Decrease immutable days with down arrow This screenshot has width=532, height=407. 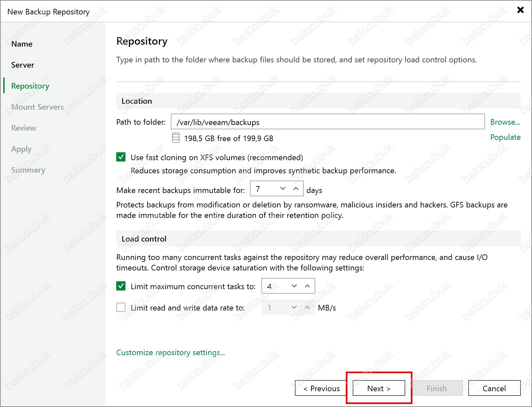(x=283, y=188)
